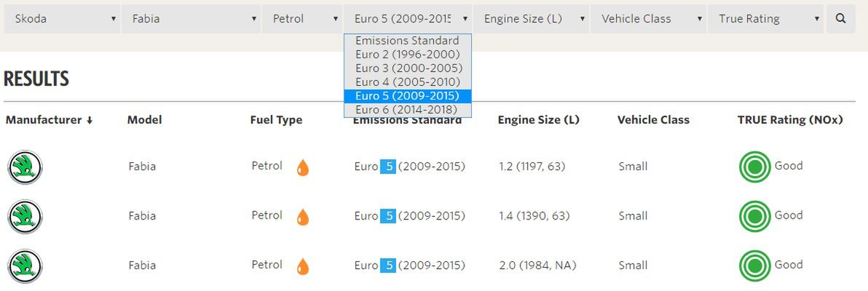
Task: Click the TRUE Rating (NOx) column header
Action: click(790, 120)
